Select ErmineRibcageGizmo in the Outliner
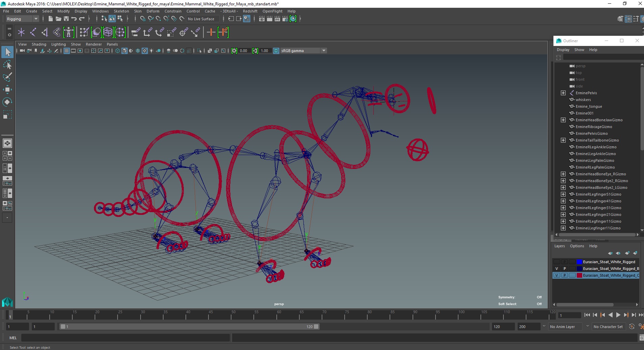 pos(594,127)
